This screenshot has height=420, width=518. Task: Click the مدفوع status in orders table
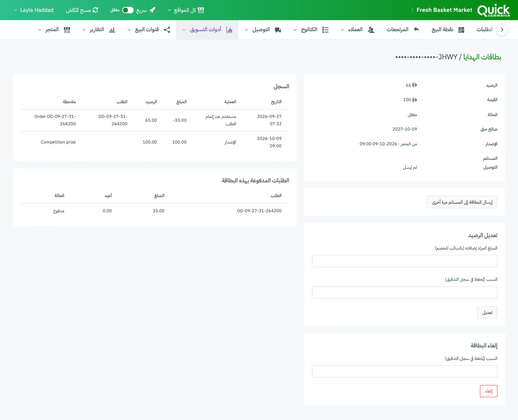pos(59,211)
